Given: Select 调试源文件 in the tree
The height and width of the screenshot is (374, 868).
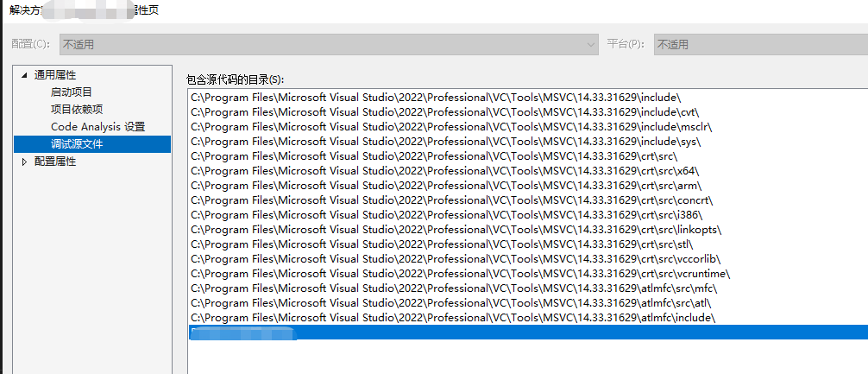Looking at the screenshot, I should [77, 144].
